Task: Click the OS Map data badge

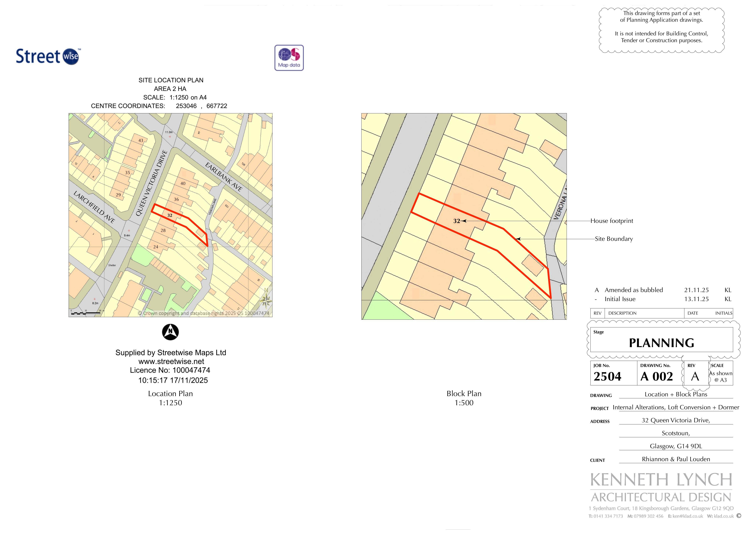Action: point(289,58)
